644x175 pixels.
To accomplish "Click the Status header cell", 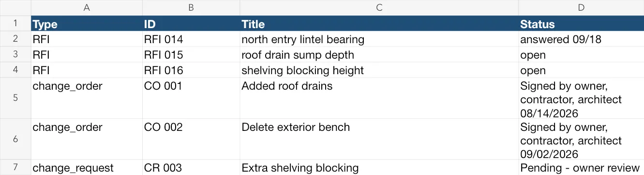I will coord(581,24).
